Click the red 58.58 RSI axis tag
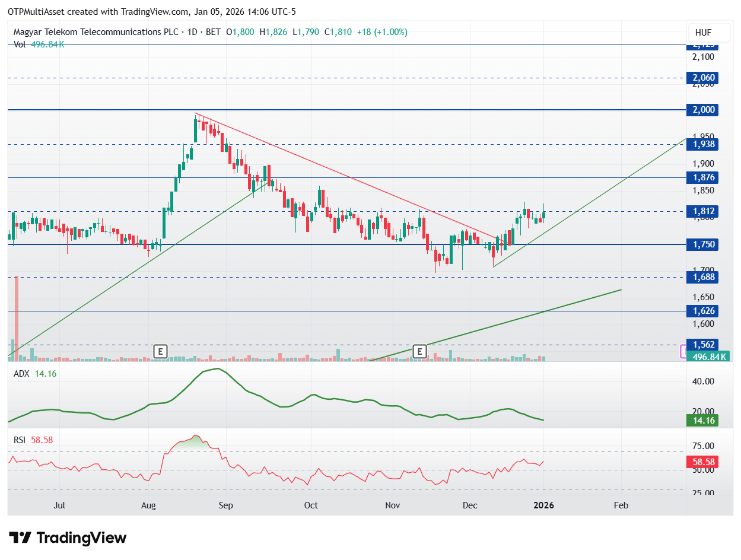Viewport: 741px width, 560px height. (702, 462)
